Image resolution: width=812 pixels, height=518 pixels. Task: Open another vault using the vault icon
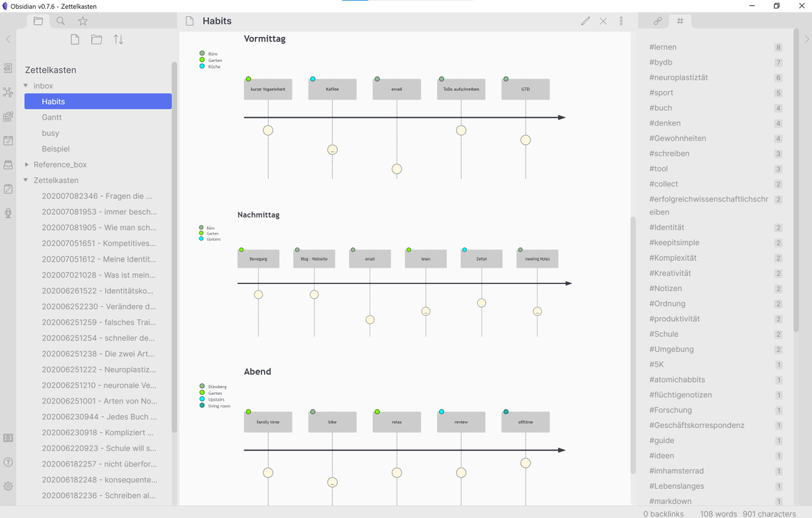coord(8,438)
